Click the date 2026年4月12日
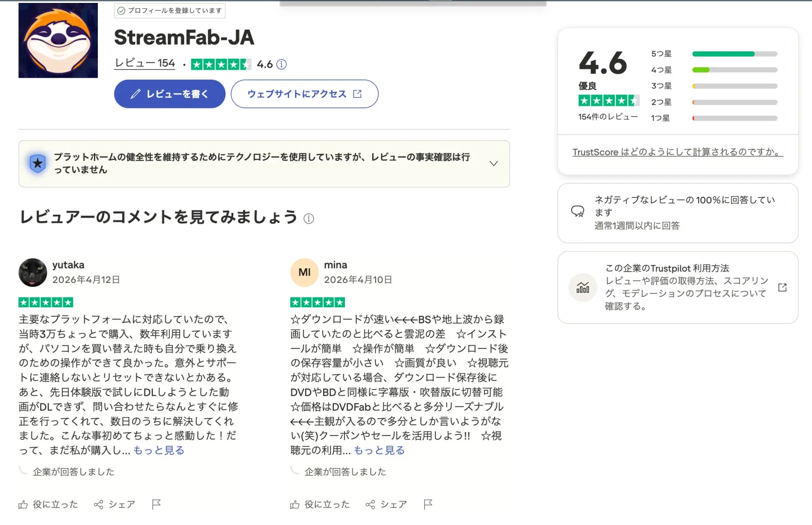Image resolution: width=812 pixels, height=525 pixels. (x=86, y=280)
